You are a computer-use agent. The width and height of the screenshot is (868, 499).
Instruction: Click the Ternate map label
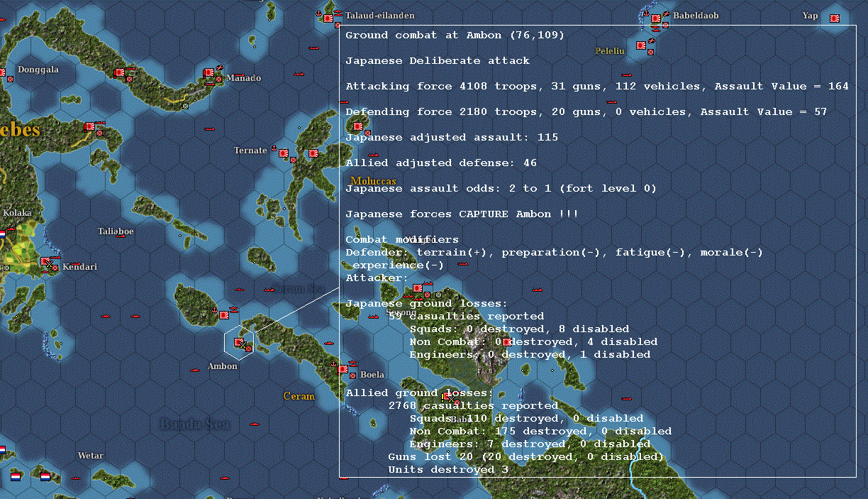click(x=251, y=150)
